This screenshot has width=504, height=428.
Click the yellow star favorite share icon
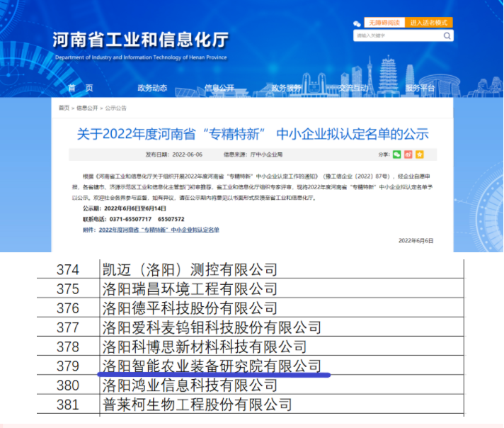420,154
